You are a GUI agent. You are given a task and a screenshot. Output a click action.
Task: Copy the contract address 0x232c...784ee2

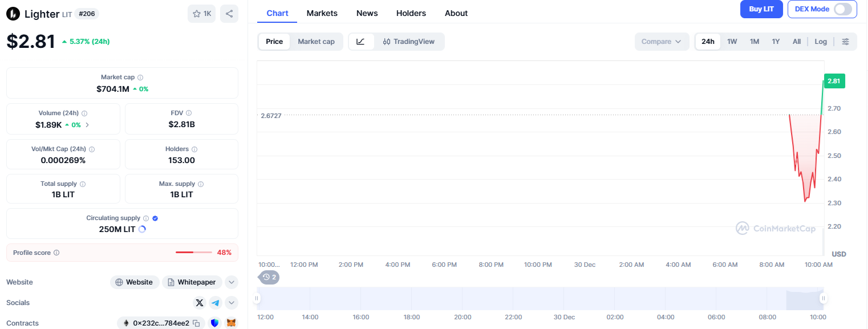[x=196, y=323]
